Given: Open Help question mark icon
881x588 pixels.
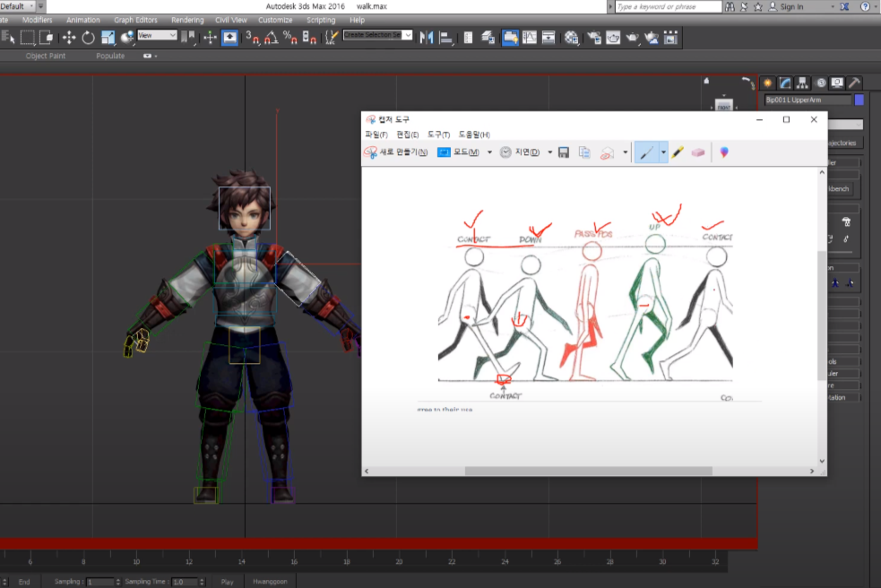Looking at the screenshot, I should [x=865, y=7].
